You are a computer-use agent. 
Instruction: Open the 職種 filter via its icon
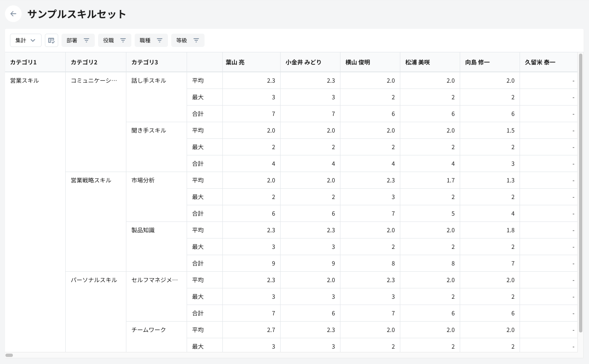coord(160,40)
